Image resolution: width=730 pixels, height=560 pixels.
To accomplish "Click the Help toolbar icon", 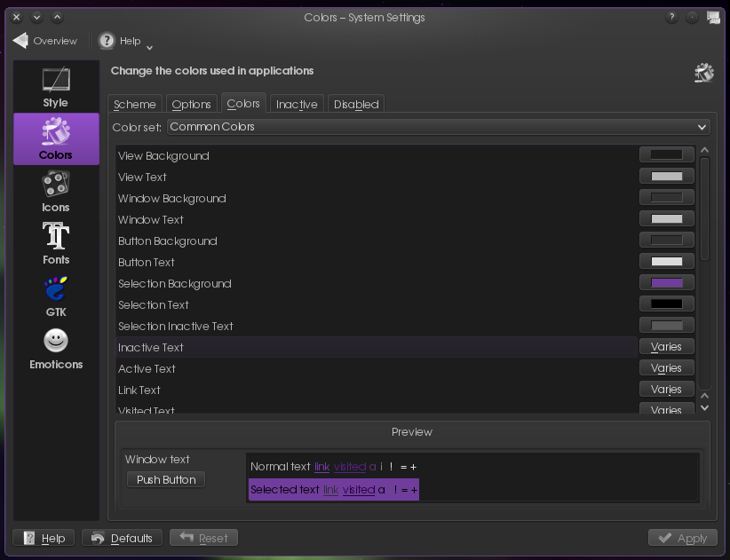I will point(107,41).
